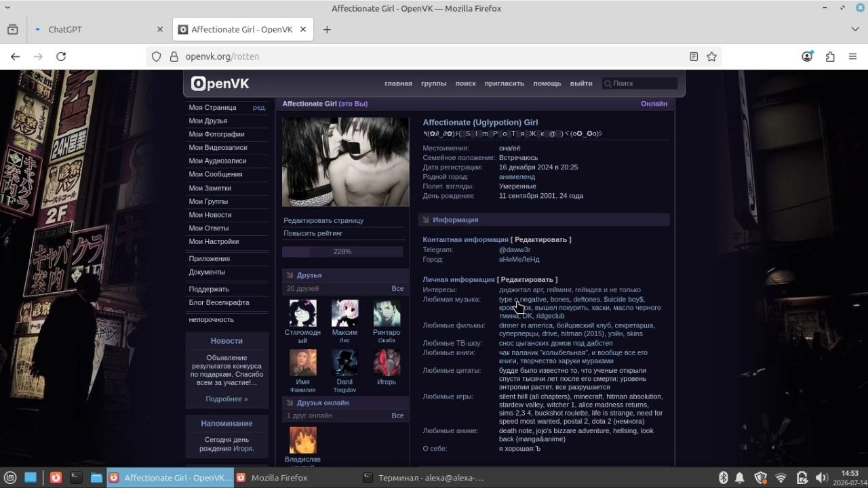Open 'группы' in the OpenVK header
Image resolution: width=868 pixels, height=488 pixels.
tap(433, 83)
